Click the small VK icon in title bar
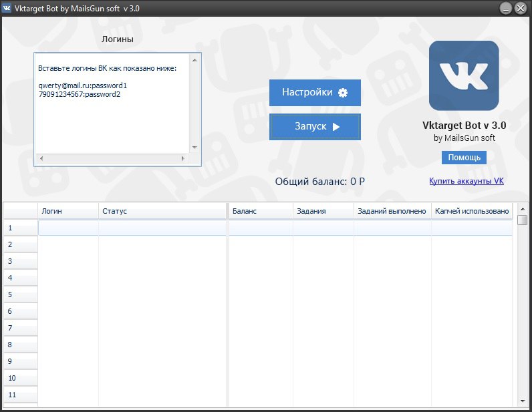Viewport: 532px width, 412px height. pyautogui.click(x=7, y=8)
